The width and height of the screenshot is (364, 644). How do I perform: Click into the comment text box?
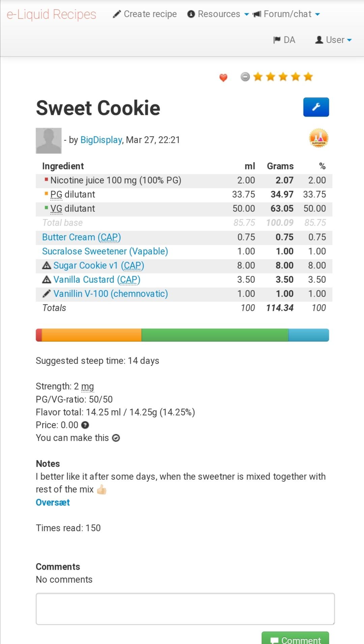(185, 609)
